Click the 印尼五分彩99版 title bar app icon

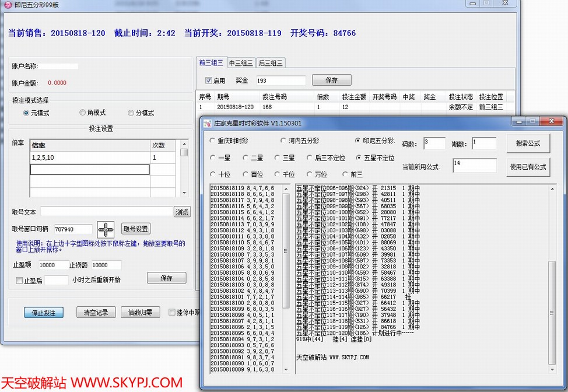coord(8,5)
